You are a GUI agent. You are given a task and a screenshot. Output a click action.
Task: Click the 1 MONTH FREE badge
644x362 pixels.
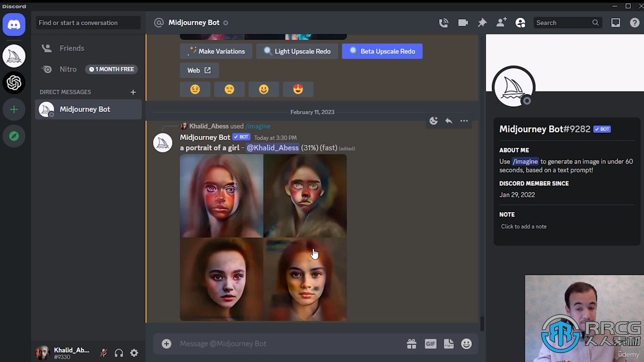pos(111,69)
